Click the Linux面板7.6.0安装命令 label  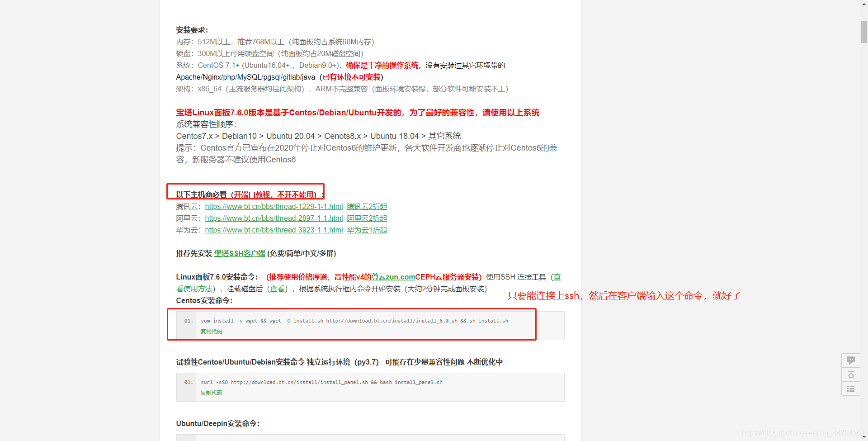217,277
